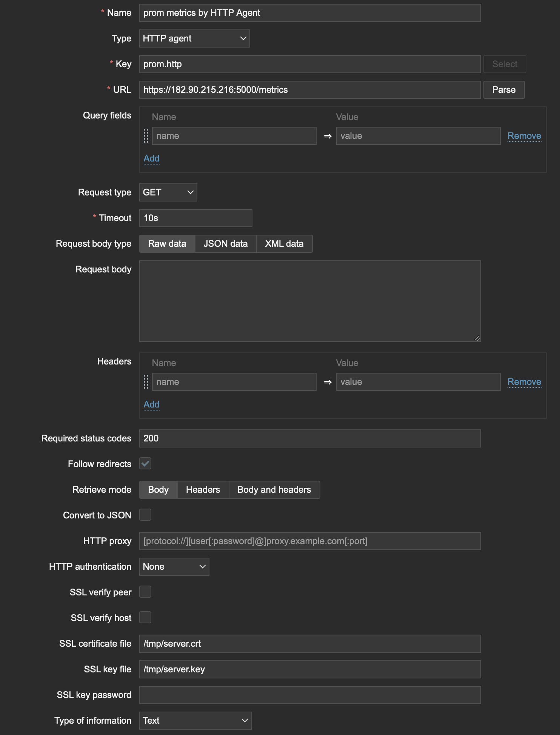Click Add link under Headers
This screenshot has width=560, height=735.
click(x=151, y=404)
